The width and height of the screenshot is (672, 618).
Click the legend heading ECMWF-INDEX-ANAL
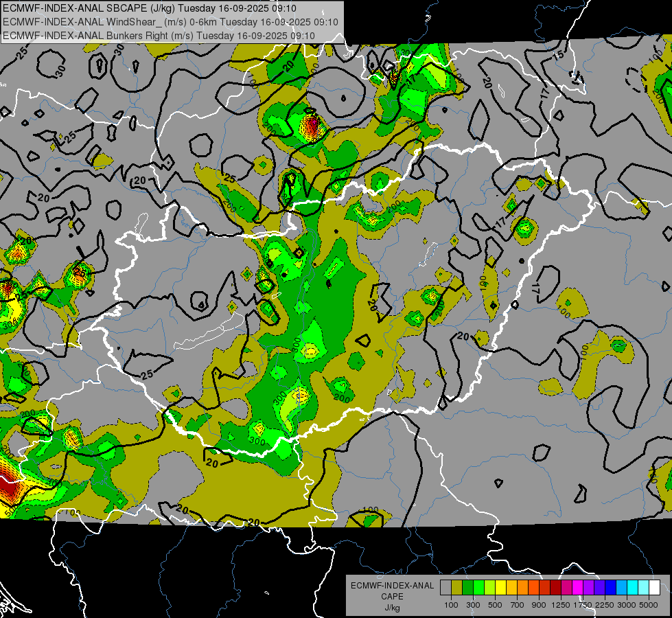tap(392, 586)
